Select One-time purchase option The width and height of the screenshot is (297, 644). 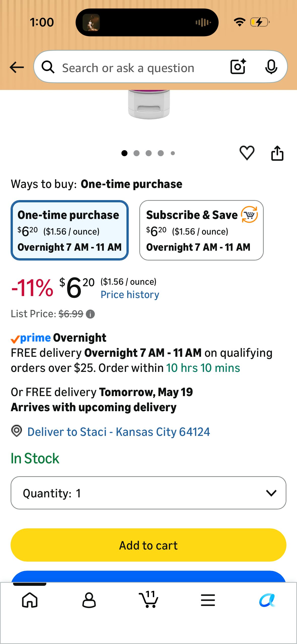[x=70, y=230]
